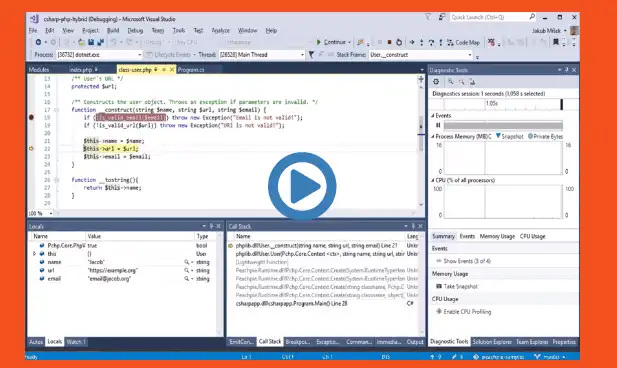Screen dimensions: 617x368
Task: Open the Stack Frame dropdown
Action: (420, 55)
